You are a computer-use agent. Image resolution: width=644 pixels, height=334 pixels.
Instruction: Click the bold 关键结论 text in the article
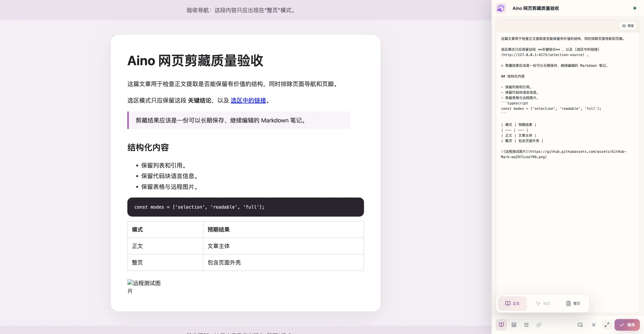coord(200,100)
